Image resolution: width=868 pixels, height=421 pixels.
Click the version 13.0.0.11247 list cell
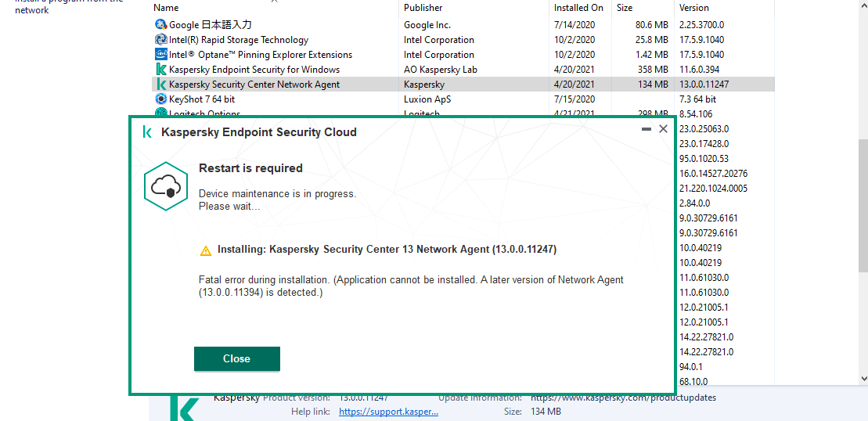tap(704, 84)
